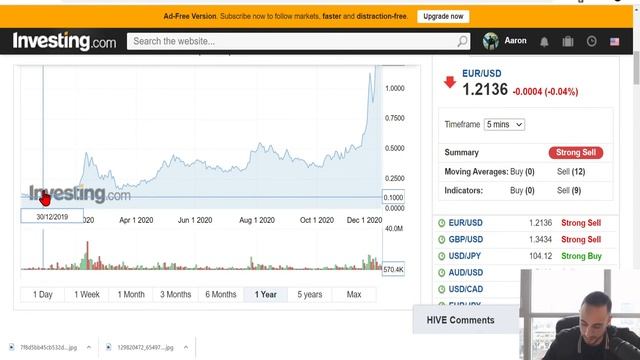Screen dimensions: 640x360
Task: Open the portfolio briefcase icon
Action: tap(568, 41)
